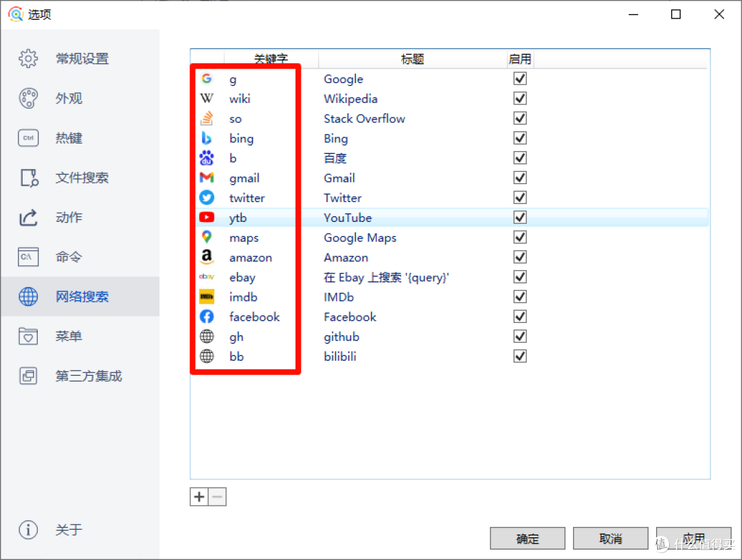Select the 'ytb' keyword cell
Image resolution: width=742 pixels, height=560 pixels.
click(x=238, y=218)
